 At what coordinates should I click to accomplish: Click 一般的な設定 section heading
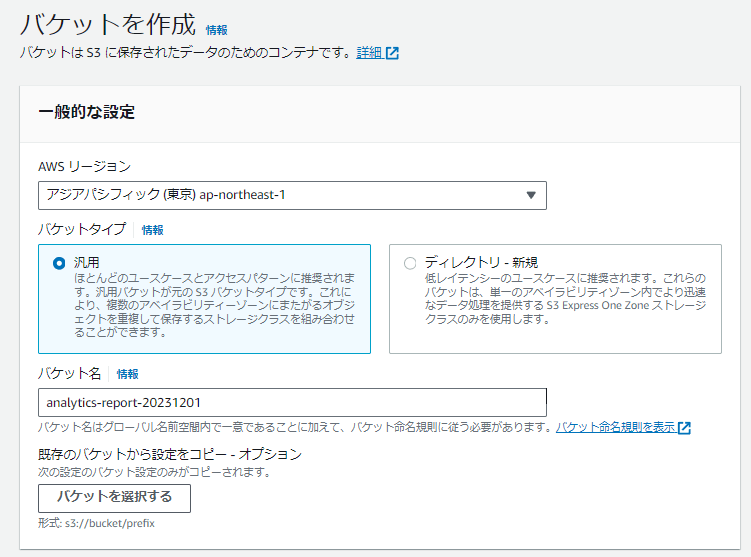pyautogui.click(x=87, y=112)
